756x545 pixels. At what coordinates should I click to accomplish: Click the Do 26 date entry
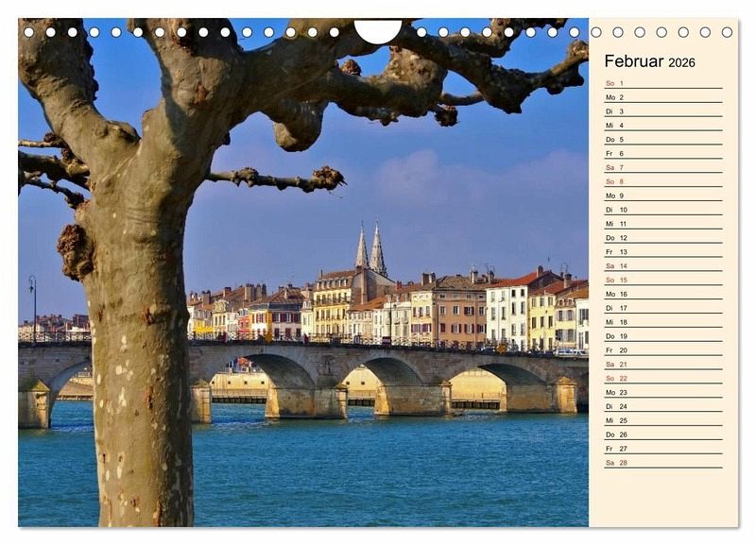662,434
